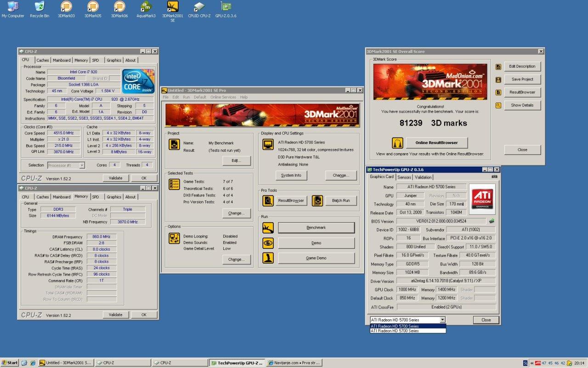Image resolution: width=588 pixels, height=368 pixels.
Task: Open the SPD tab in CPU-Z's Memory view window
Action: (x=95, y=197)
